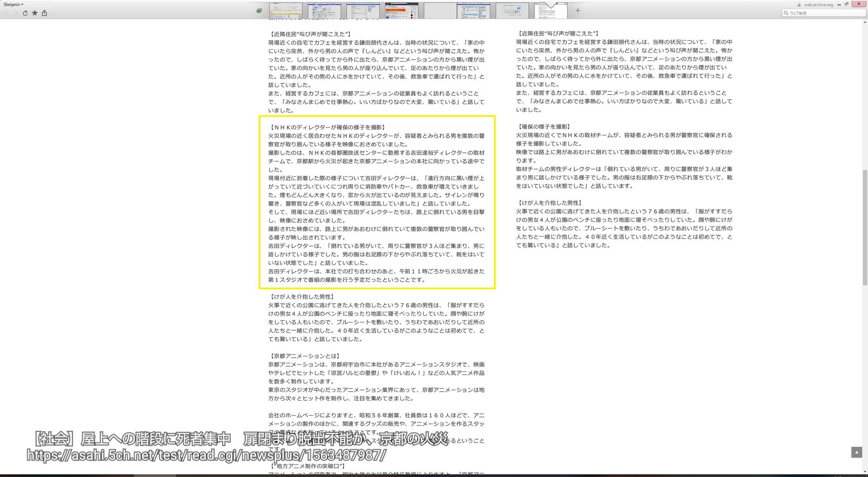Click the web.archive.org address label
Screen dimensions: 868x477
click(818, 5)
